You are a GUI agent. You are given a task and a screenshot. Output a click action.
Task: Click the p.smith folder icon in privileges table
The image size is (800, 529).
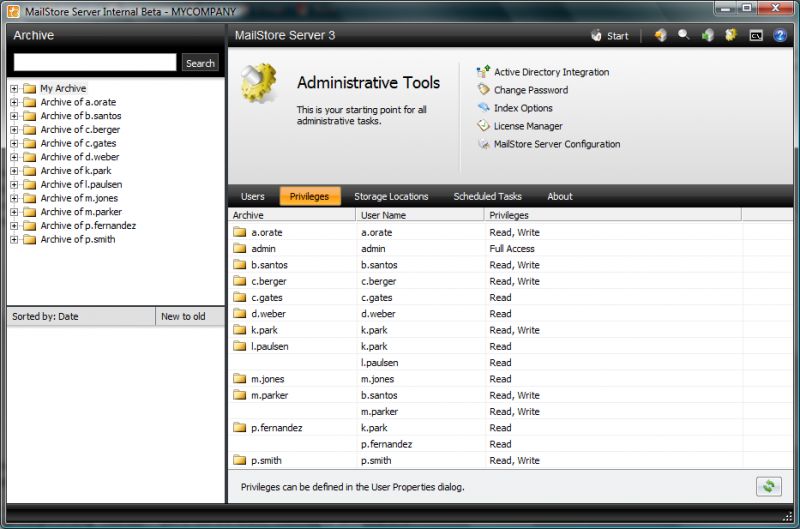click(239, 460)
